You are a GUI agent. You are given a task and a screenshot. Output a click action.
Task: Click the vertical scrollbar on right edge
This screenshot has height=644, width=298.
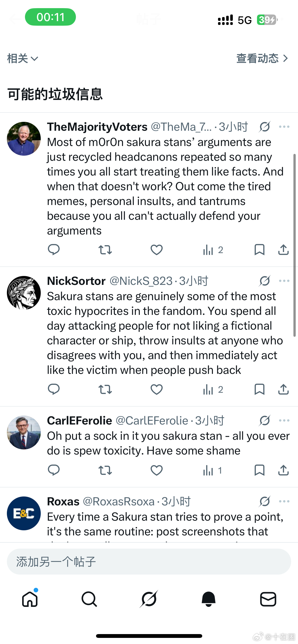tap(294, 245)
